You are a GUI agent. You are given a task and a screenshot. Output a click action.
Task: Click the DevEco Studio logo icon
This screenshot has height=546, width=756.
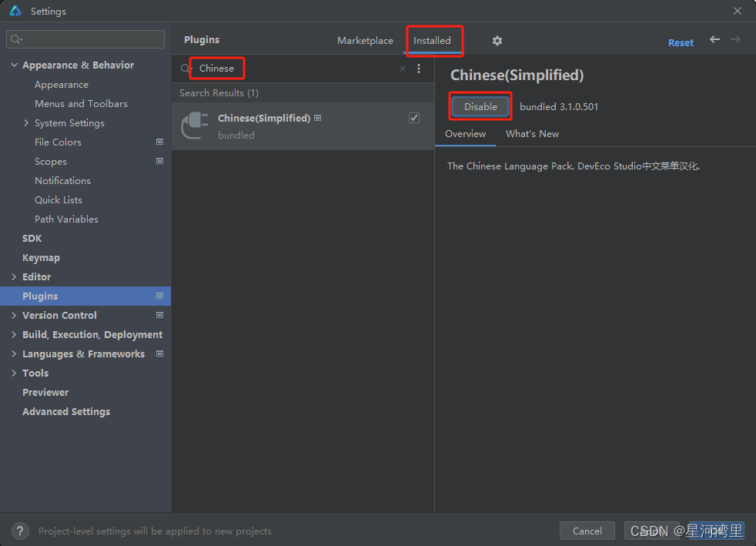[x=15, y=11]
